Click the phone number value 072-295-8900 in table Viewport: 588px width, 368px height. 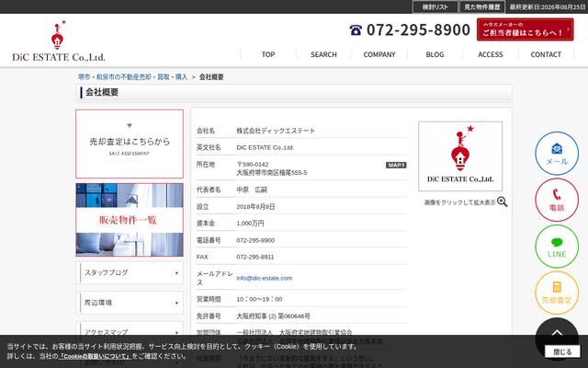(255, 240)
